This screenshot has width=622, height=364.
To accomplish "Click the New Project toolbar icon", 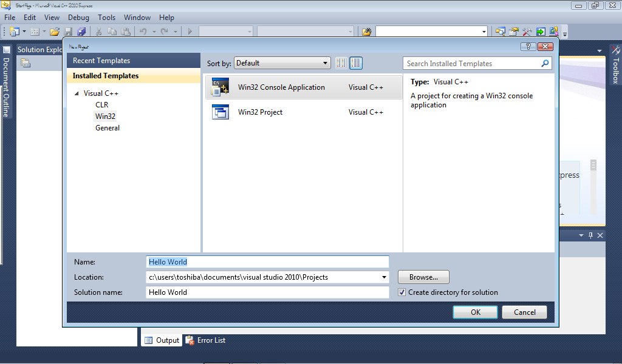I will point(15,32).
